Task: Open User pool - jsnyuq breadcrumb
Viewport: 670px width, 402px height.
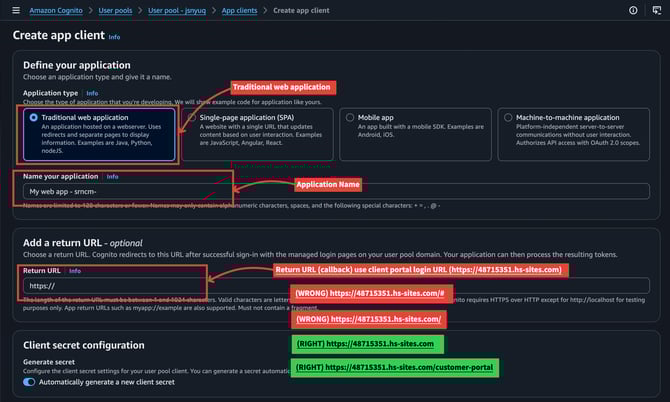Action: pos(177,10)
